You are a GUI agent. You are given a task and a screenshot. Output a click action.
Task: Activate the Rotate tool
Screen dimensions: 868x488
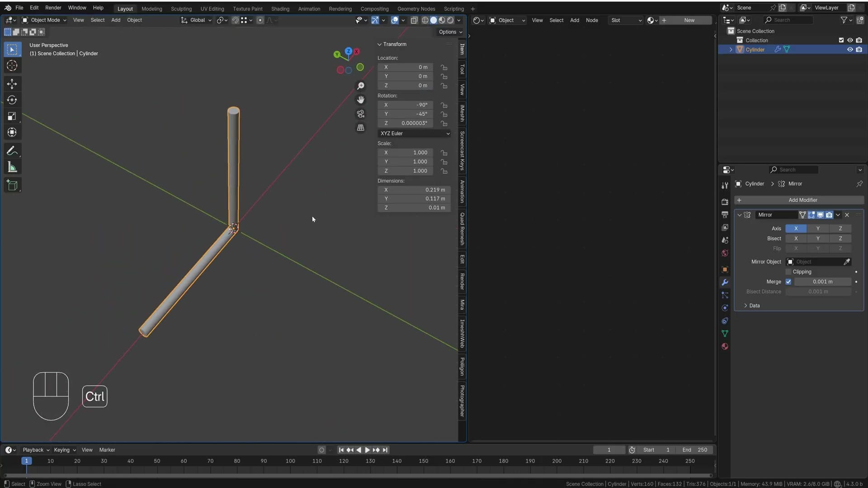click(12, 100)
